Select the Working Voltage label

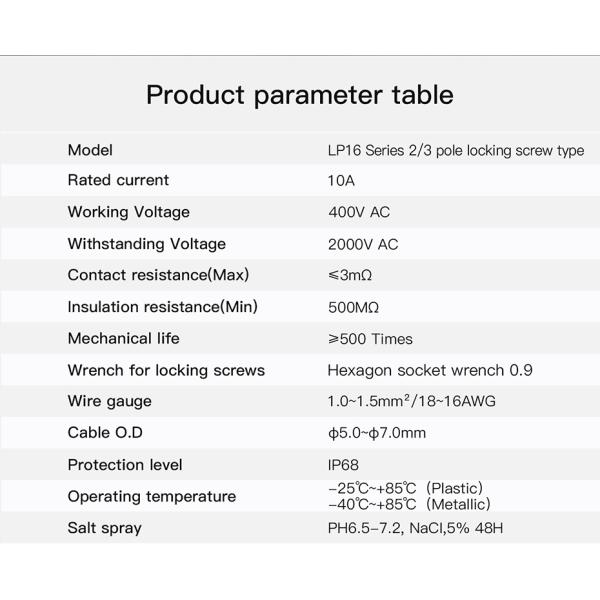tap(128, 212)
